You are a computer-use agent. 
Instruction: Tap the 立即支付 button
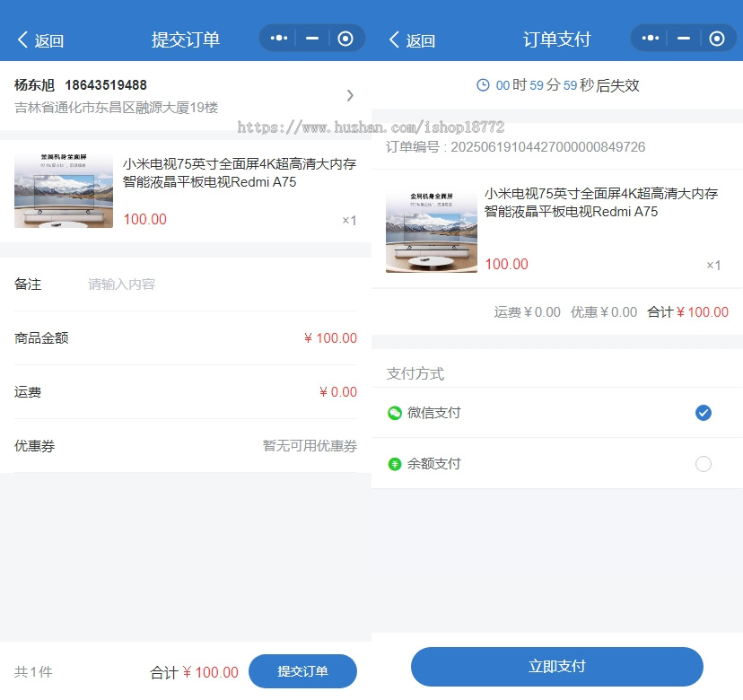pos(556,667)
